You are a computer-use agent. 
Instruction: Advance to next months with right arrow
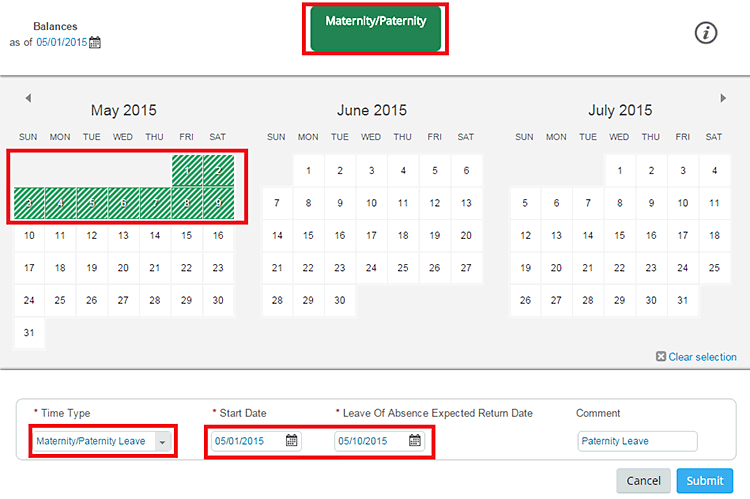coord(722,98)
